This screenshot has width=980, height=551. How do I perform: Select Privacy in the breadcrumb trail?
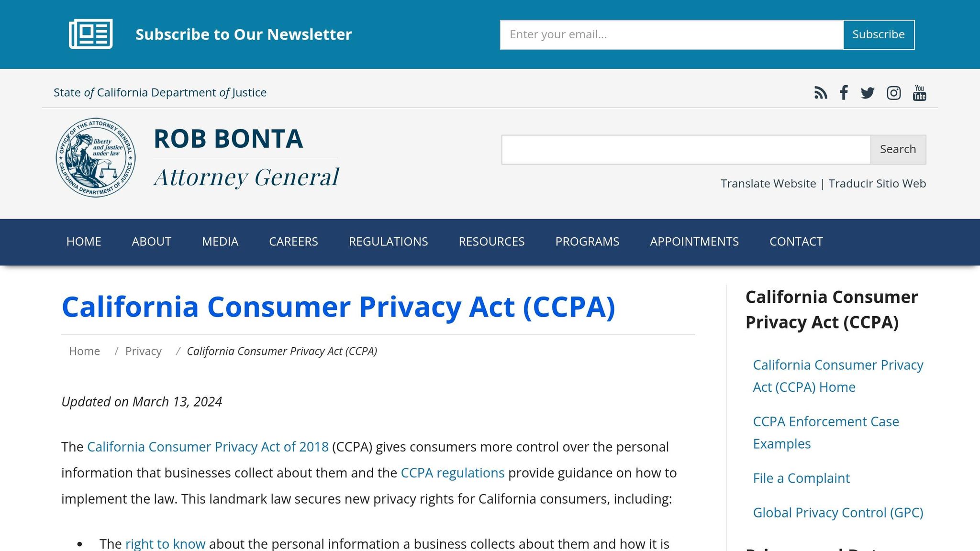(143, 351)
